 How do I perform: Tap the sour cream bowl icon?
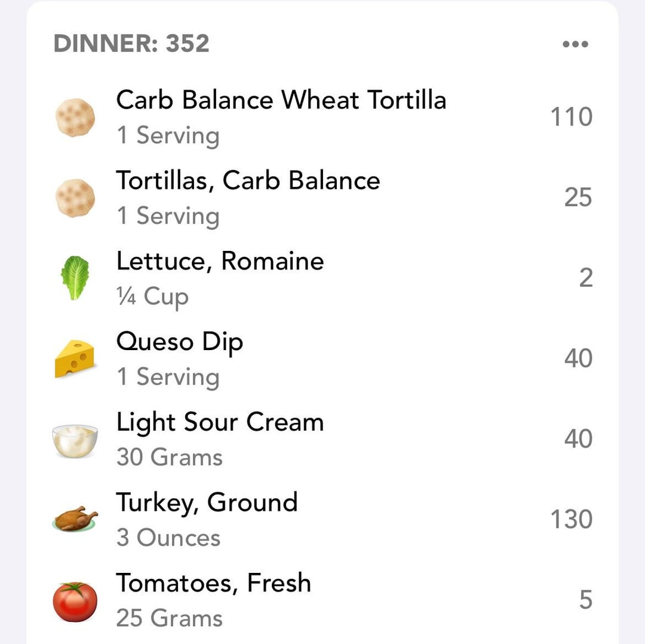tap(75, 441)
